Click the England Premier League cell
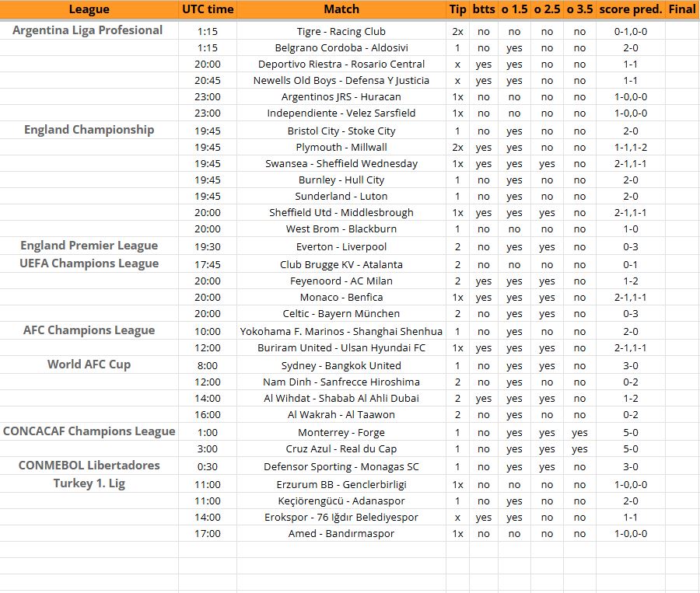Viewport: 700px width, 593px height. tap(89, 246)
